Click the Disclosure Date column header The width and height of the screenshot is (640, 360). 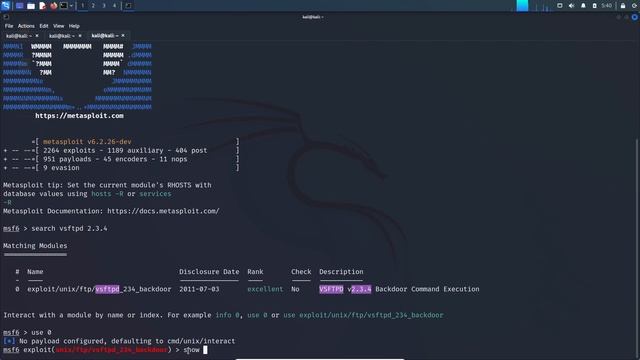209,272
